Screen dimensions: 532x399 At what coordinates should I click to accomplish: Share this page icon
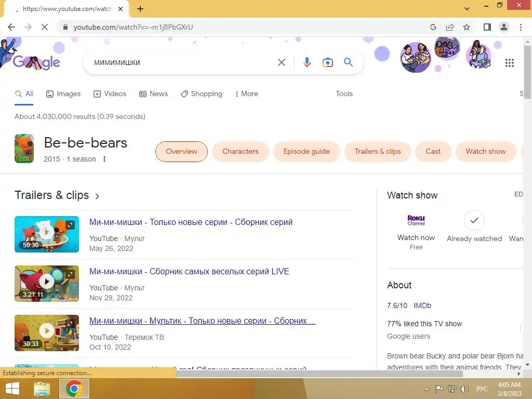point(450,27)
